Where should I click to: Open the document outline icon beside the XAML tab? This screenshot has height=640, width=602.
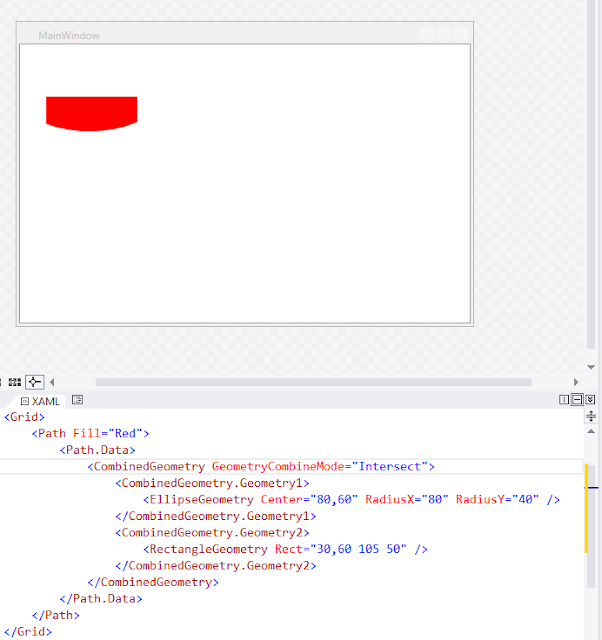click(78, 400)
